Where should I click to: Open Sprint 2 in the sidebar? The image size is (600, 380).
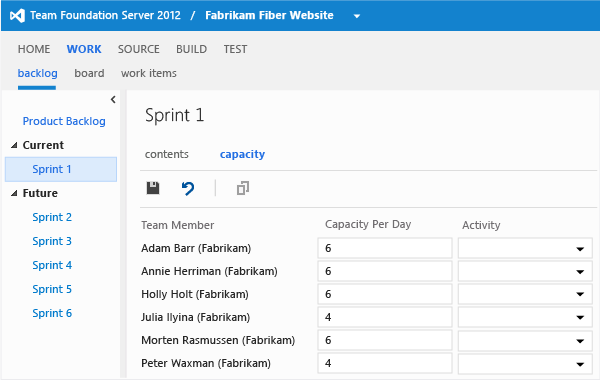point(52,217)
